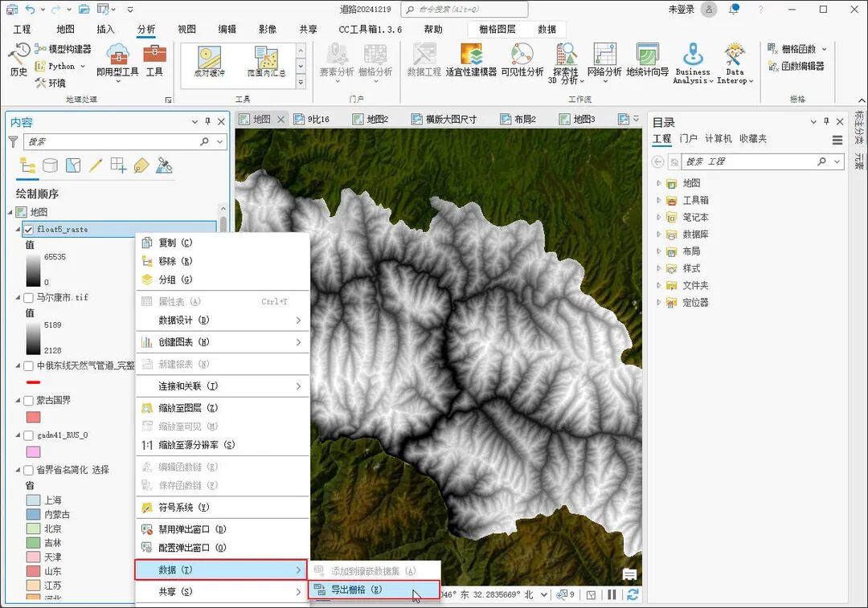Click 移除 (R) in context menu
Screen dimensions: 868x608
tap(223, 261)
